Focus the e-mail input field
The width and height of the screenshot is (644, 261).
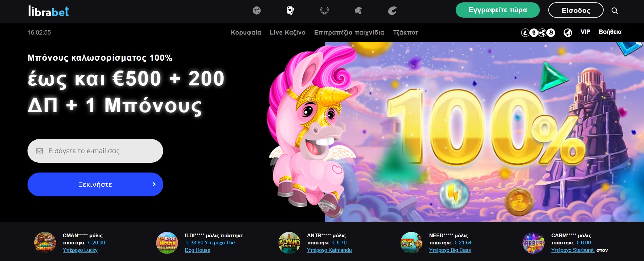pyautogui.click(x=95, y=151)
